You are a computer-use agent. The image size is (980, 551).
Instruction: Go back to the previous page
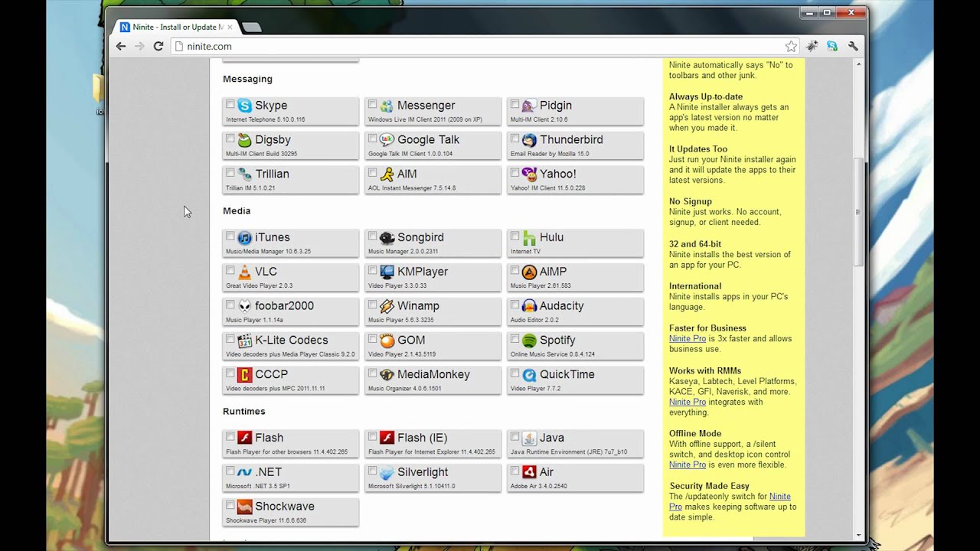pyautogui.click(x=121, y=46)
